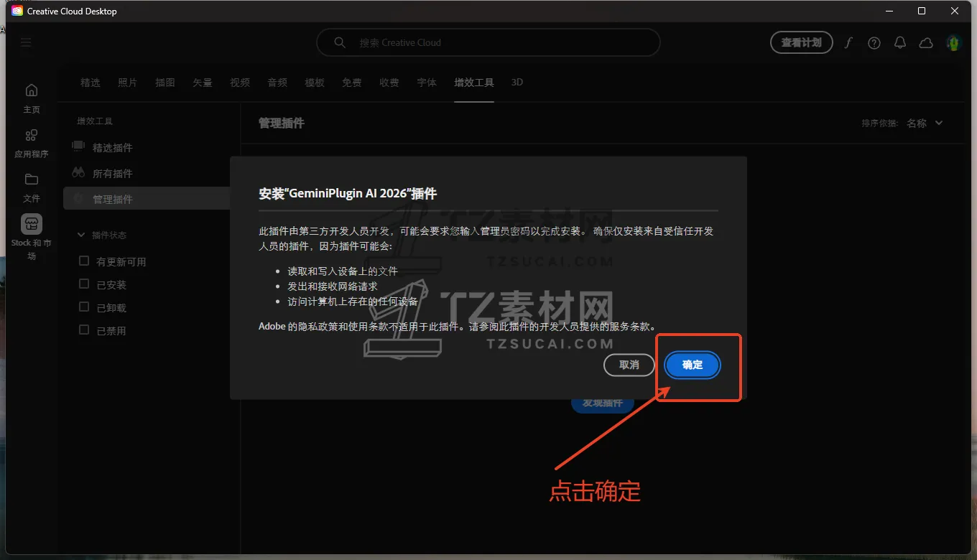Switch to the 视频 tab
Viewport: 977px width, 560px height.
tap(240, 83)
